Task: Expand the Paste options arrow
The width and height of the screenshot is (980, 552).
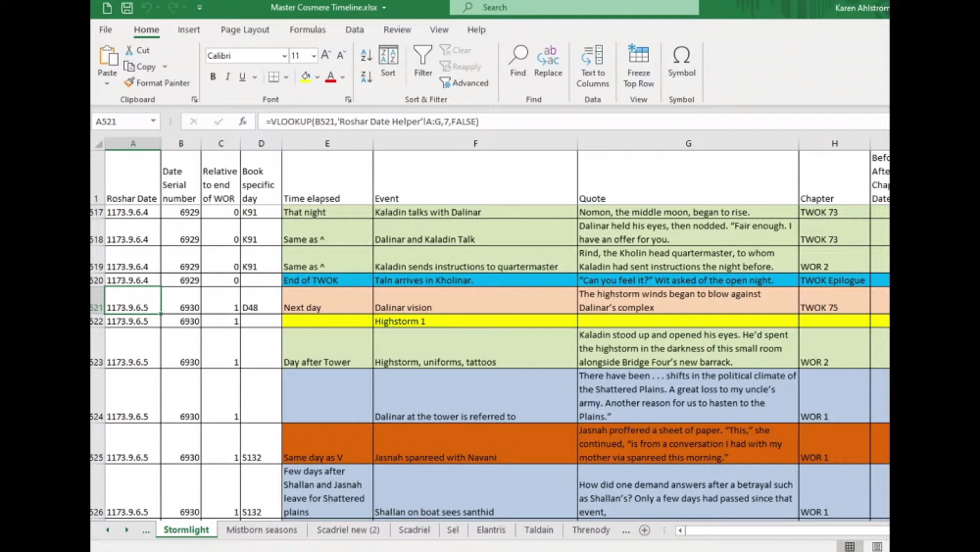Action: [x=107, y=83]
